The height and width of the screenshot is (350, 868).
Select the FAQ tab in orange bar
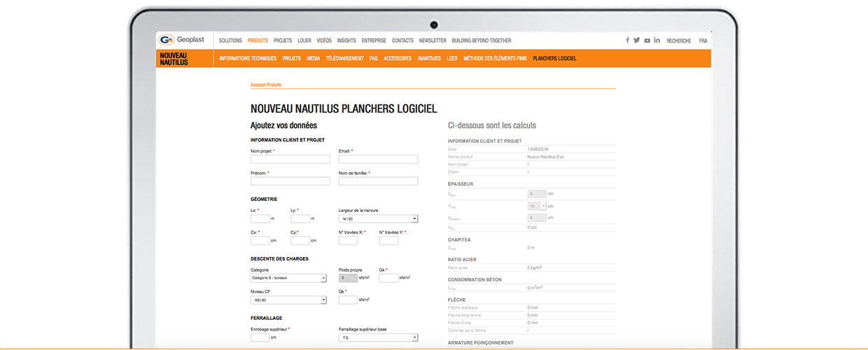point(374,59)
